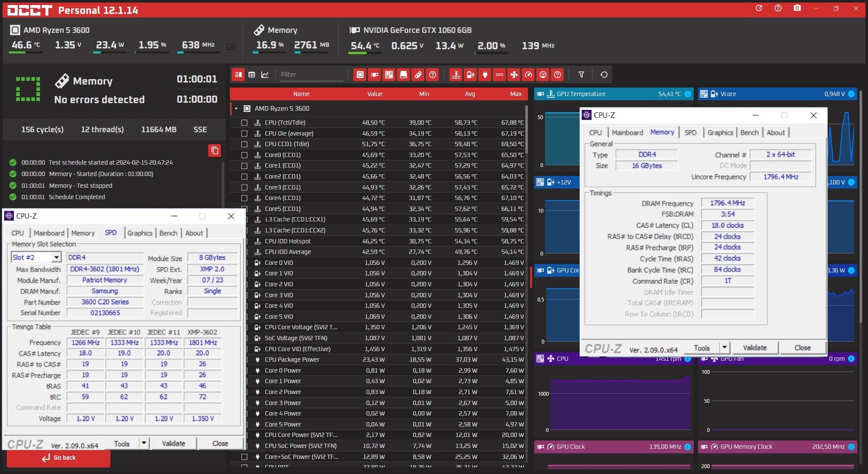This screenshot has width=868, height=474.
Task: Collapse the AMD Ryzen 5 3600 group
Action: 236,109
